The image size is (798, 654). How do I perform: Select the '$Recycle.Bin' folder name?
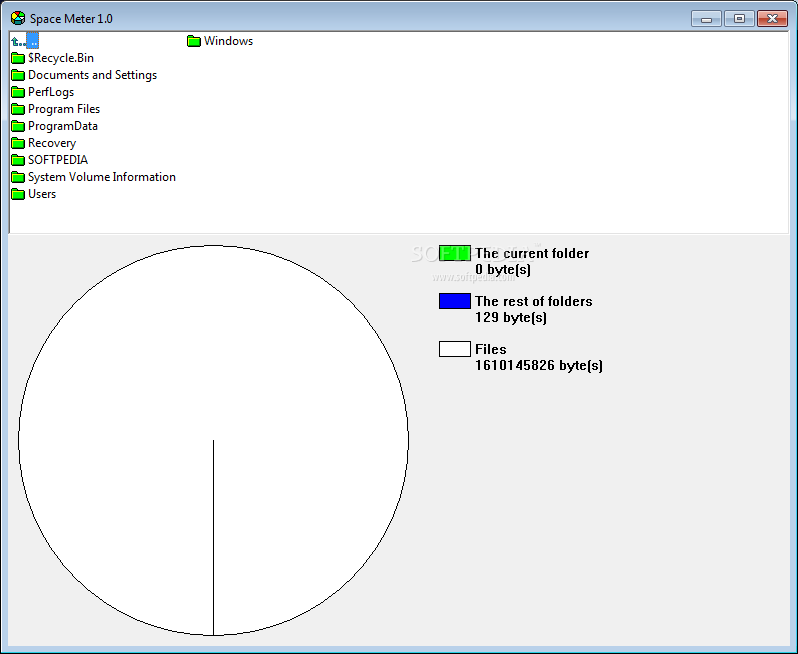coord(61,58)
